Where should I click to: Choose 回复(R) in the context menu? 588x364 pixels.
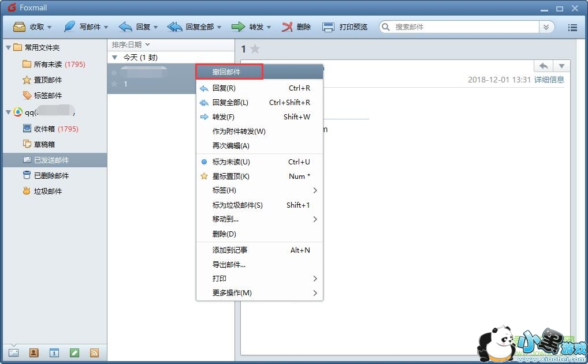(x=259, y=88)
